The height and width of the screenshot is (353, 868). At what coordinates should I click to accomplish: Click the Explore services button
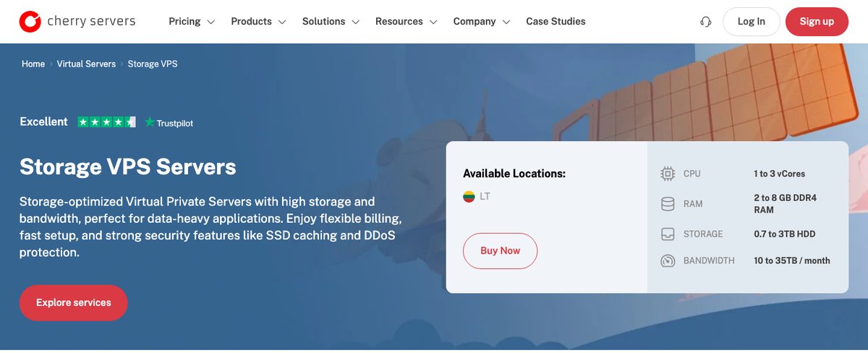click(73, 302)
